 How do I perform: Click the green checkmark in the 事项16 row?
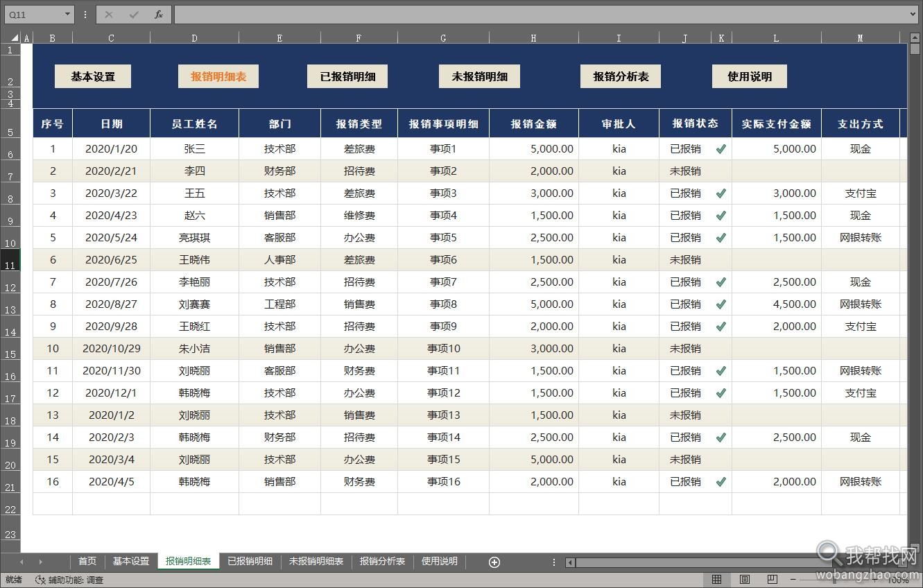pos(721,481)
